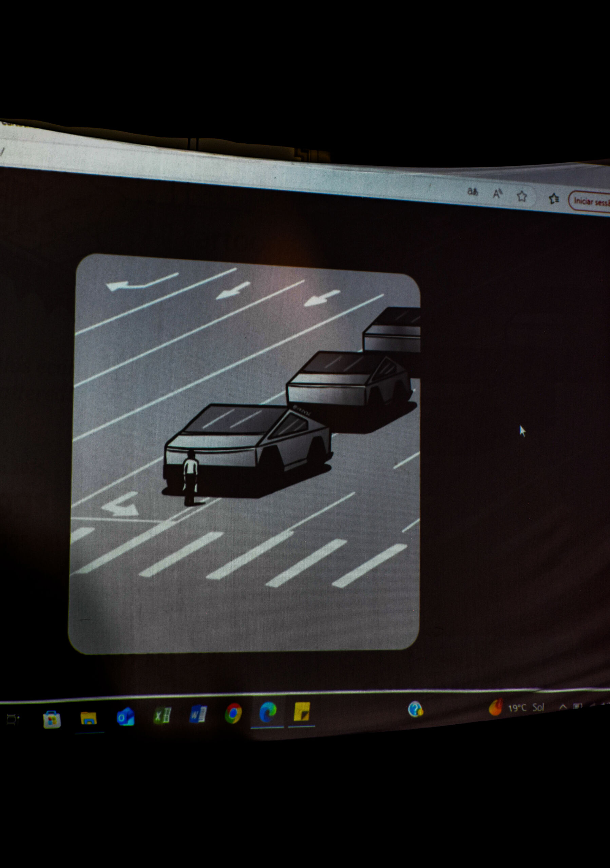Switch to Microsoft Edge on taskbar
610x868 pixels.
[268, 712]
